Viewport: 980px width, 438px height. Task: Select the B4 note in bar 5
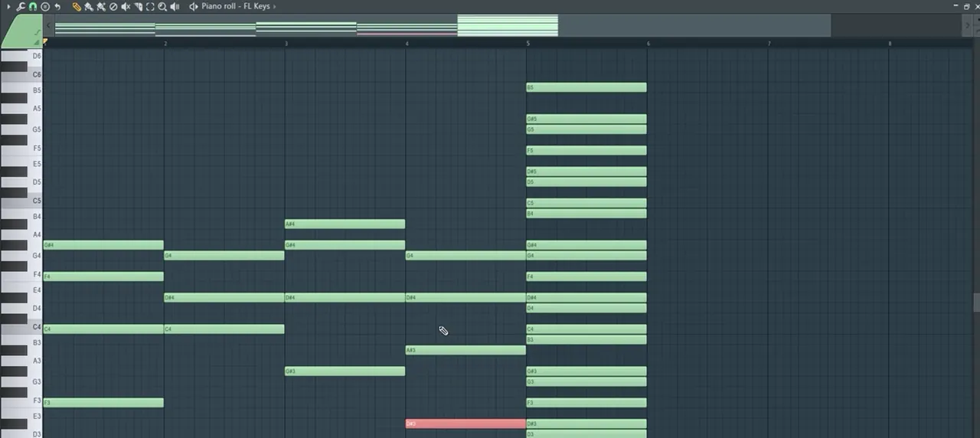click(586, 214)
